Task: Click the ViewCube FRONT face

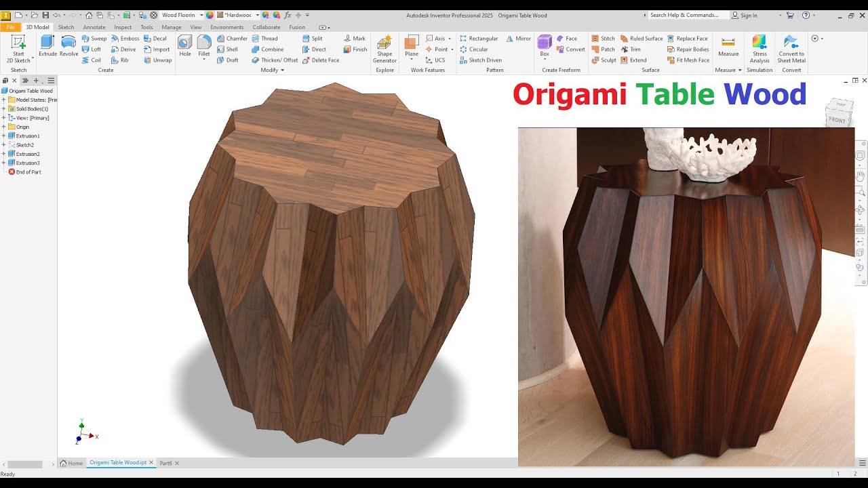Action: 837,120
